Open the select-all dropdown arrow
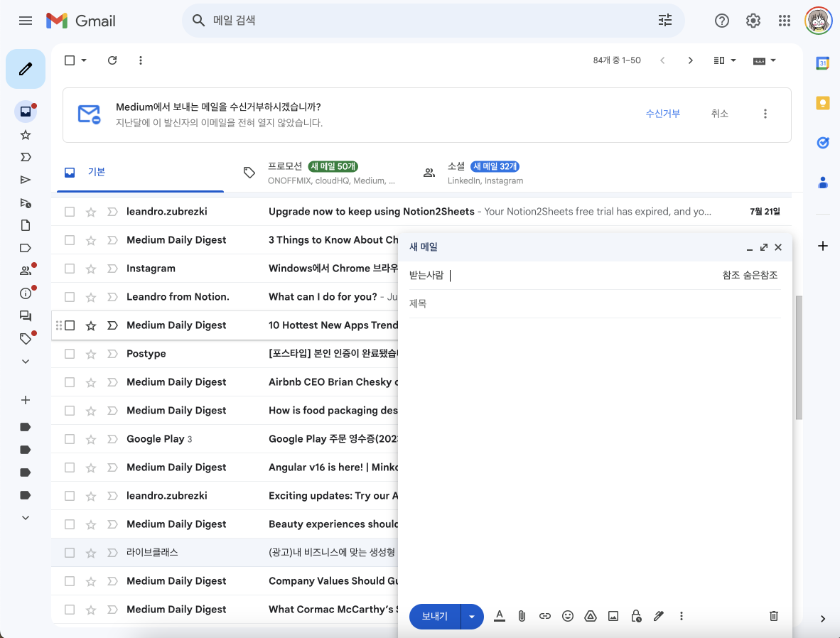The image size is (840, 638). 84,60
